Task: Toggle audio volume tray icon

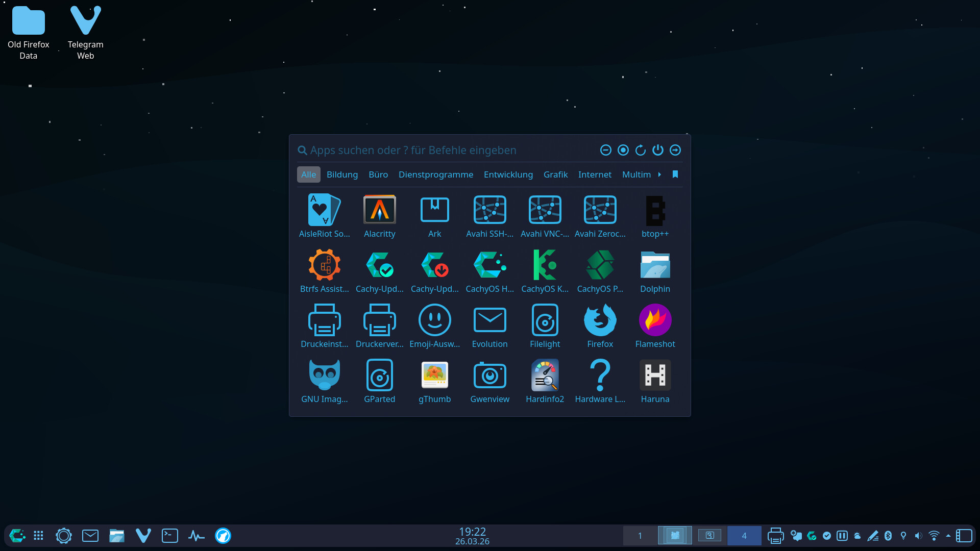Action: (x=919, y=536)
